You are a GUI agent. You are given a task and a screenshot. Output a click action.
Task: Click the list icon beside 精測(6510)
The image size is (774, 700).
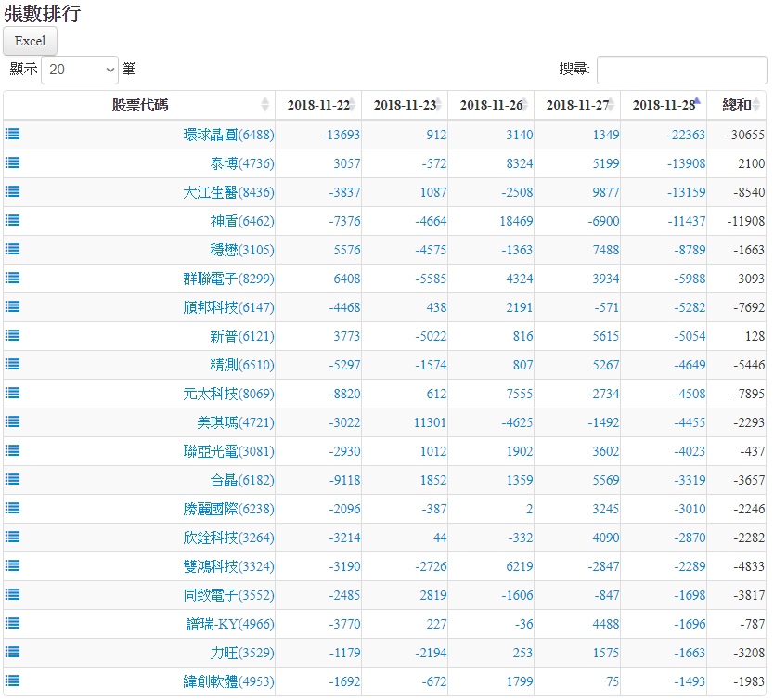point(13,364)
